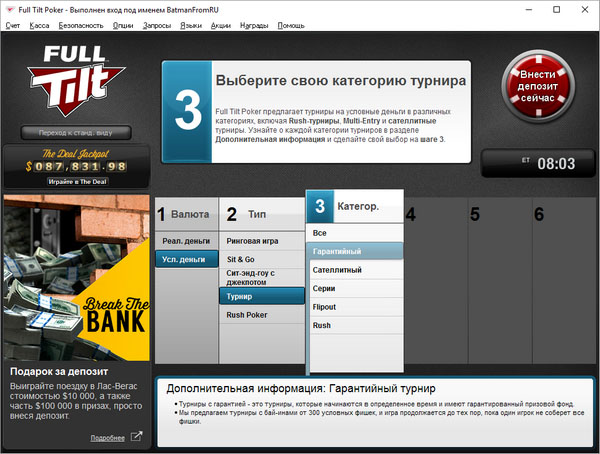600x454 pixels.
Task: Switch to standard view with Переход к станд. виду
Action: point(76,133)
